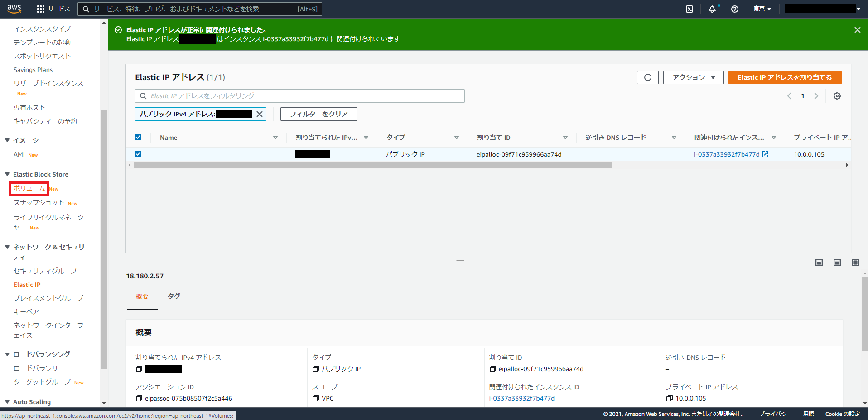The image size is (868, 420).
Task: Open the account menu dropdown
Action: pos(823,9)
